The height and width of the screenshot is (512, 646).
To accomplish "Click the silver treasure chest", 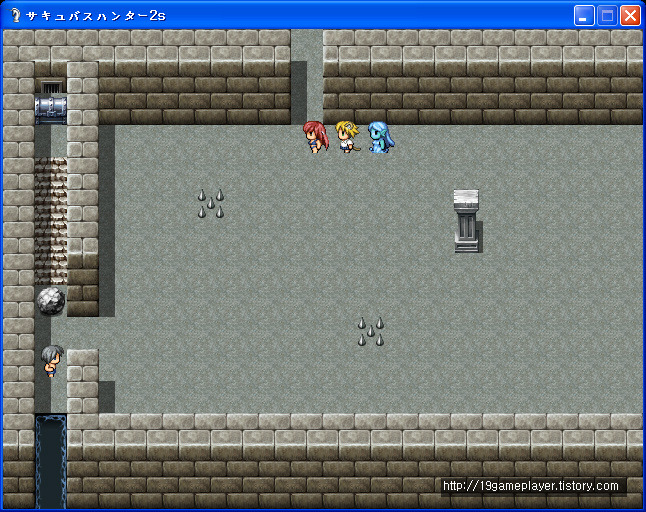I will [51, 109].
